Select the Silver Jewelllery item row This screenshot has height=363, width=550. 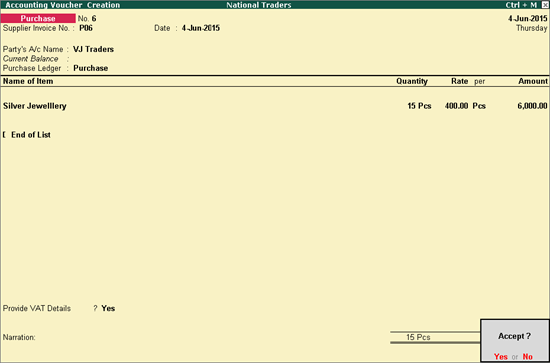[x=275, y=106]
